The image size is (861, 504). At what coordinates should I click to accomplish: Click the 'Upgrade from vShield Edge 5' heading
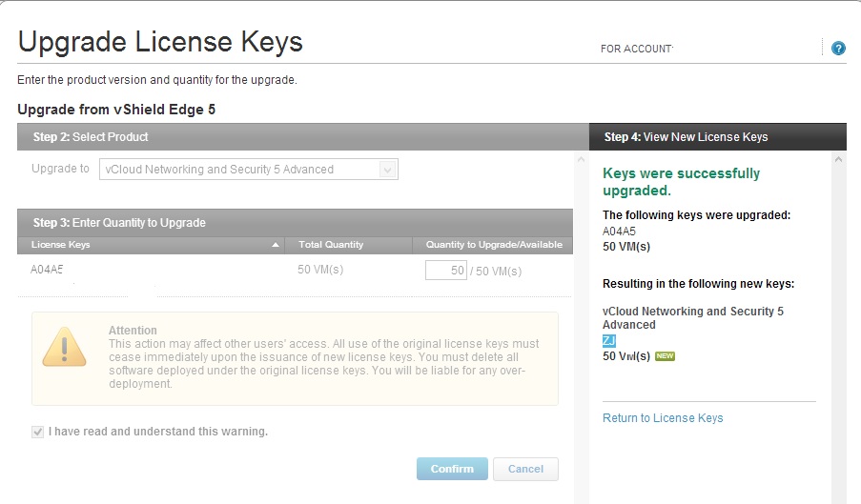[x=116, y=110]
